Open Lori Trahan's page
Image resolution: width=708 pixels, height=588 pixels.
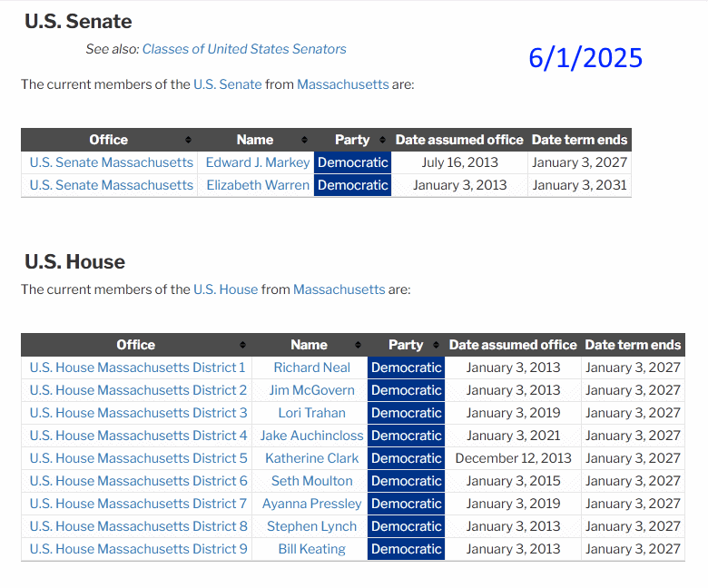tap(312, 413)
